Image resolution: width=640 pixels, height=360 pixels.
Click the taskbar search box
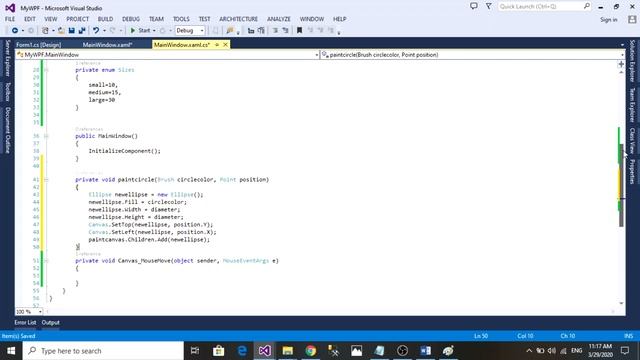pos(103,351)
